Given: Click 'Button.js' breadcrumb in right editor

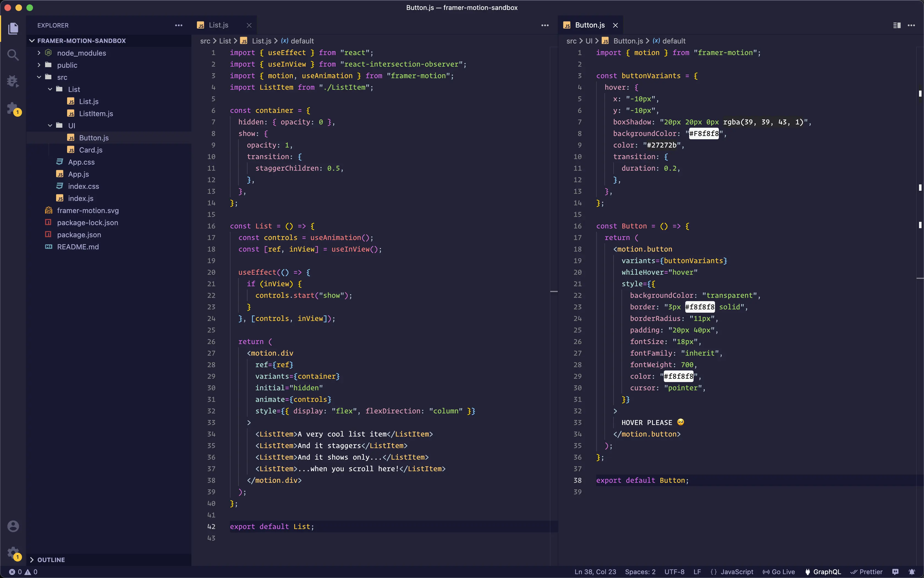Looking at the screenshot, I should (x=628, y=41).
